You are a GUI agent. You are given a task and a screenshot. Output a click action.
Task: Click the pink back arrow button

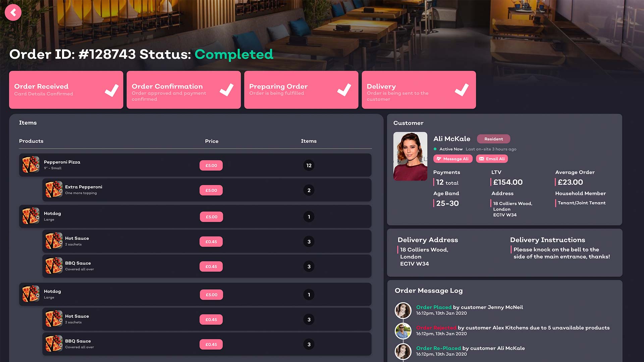point(13,13)
